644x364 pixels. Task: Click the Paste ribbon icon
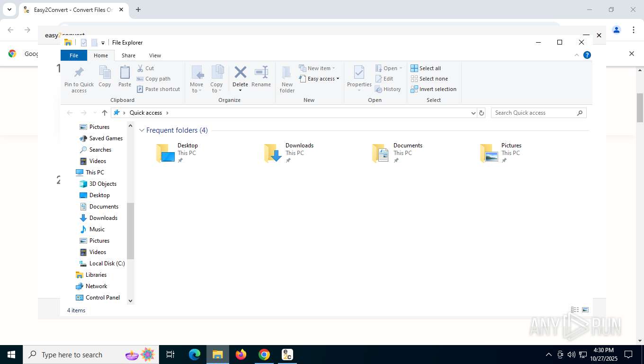(125, 76)
